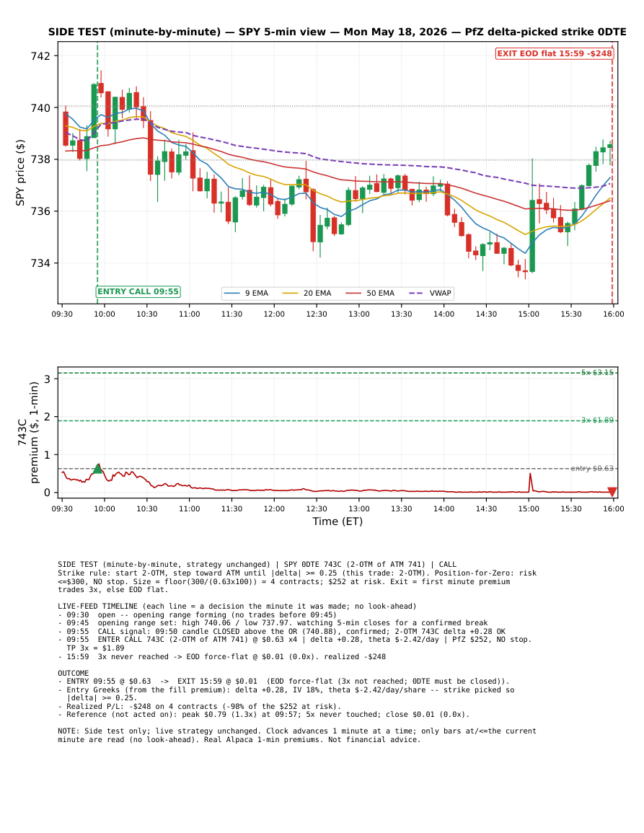Viewport: 644px width, 833px height.
Task: Click the 742 price axis tick
Action: (41, 56)
